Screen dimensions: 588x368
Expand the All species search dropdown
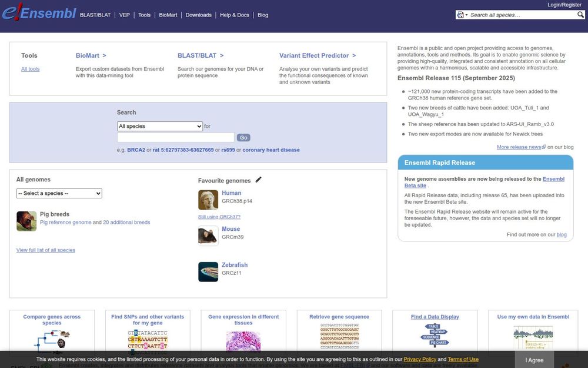click(160, 126)
